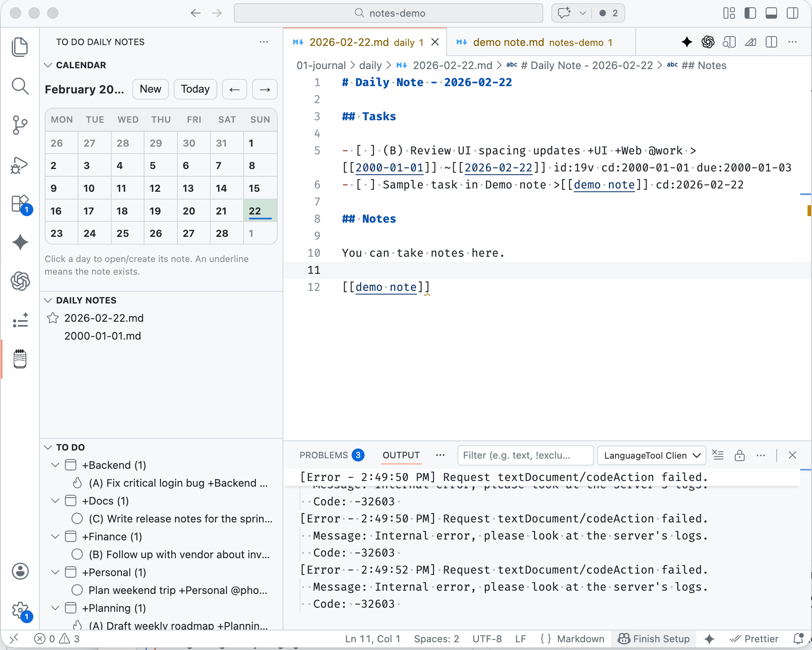Click the output Filter text field
The height and width of the screenshot is (650, 812).
(525, 455)
